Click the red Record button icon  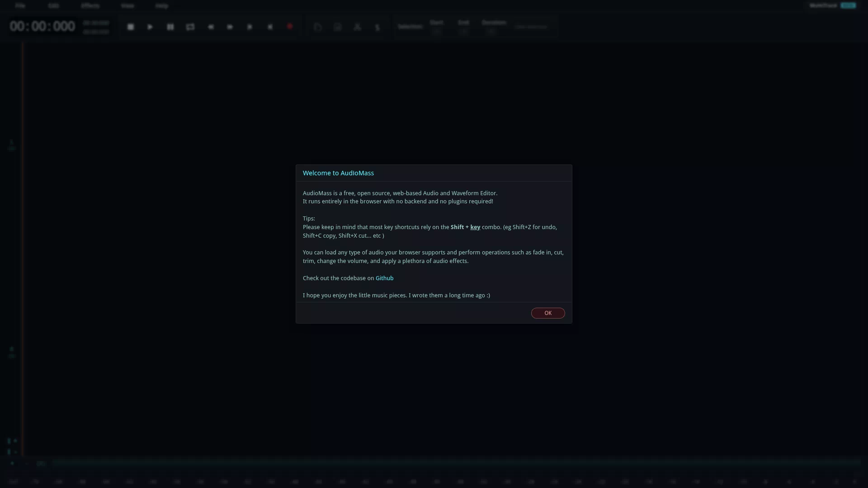(290, 27)
